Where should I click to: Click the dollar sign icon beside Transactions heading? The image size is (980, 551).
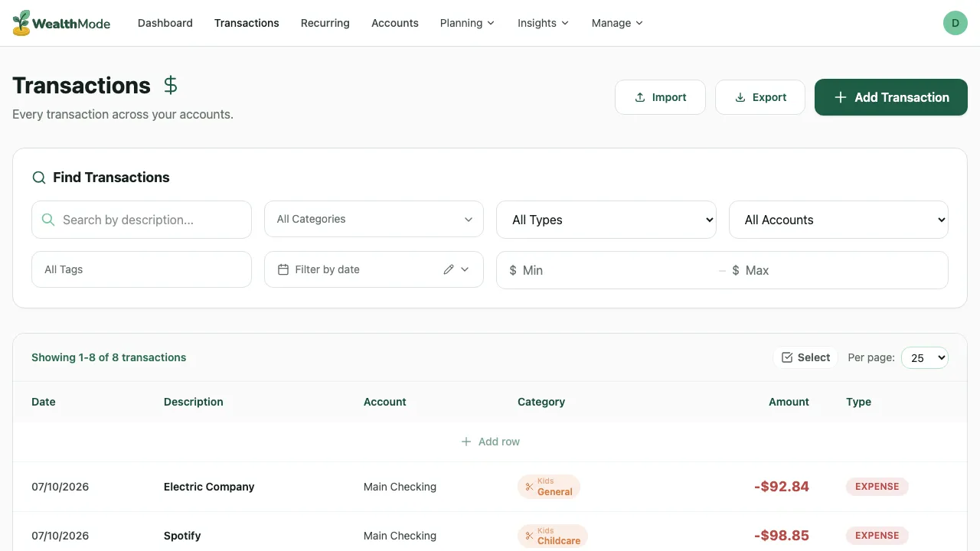click(171, 85)
